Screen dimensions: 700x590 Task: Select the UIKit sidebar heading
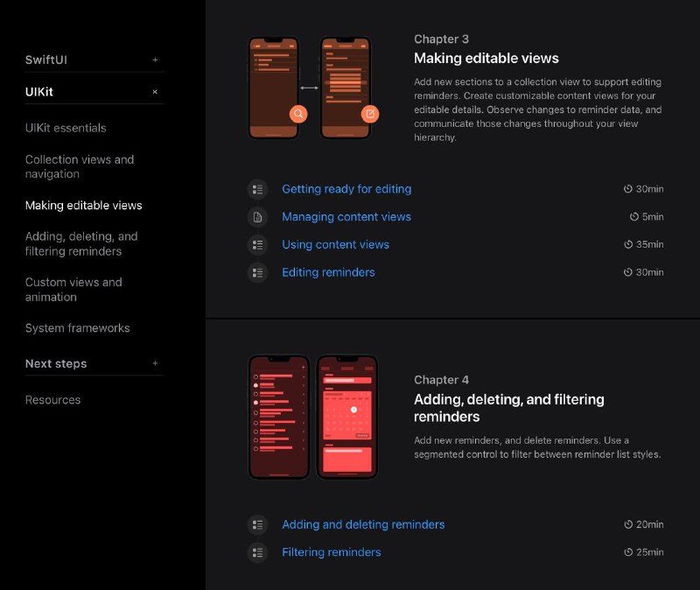[38, 92]
